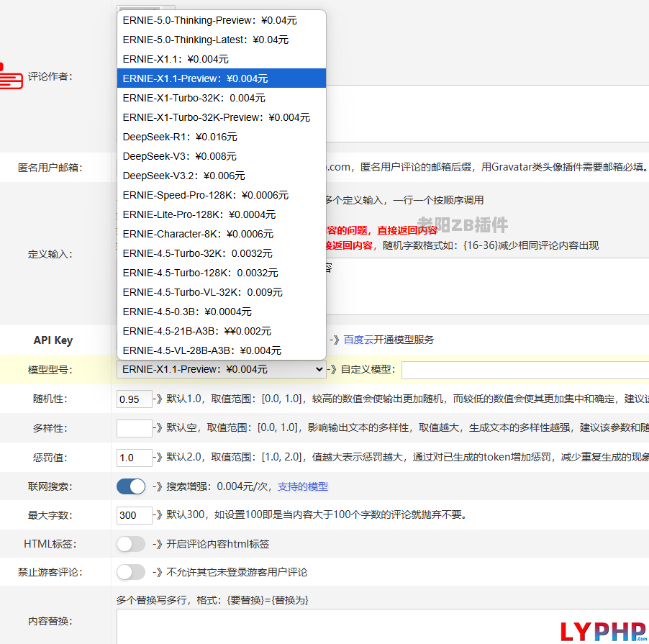This screenshot has width=649, height=644.
Task: Pick ERNIE-4.5-Turbo-128K from list
Action: pyautogui.click(x=200, y=273)
